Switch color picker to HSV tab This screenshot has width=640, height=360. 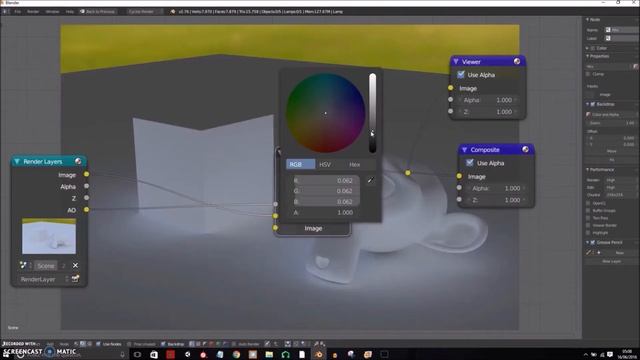click(325, 164)
